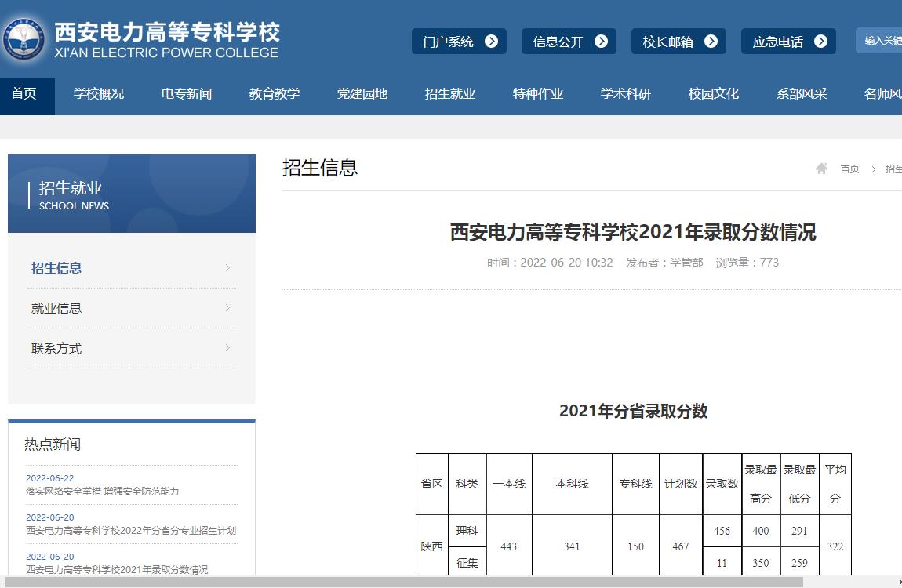Click breadcrumb 首页 link

coord(849,169)
